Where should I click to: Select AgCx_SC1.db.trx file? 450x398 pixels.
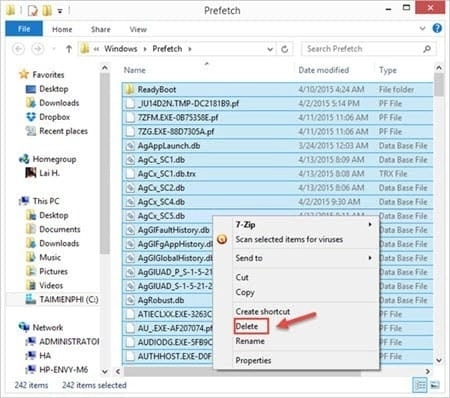277,174
